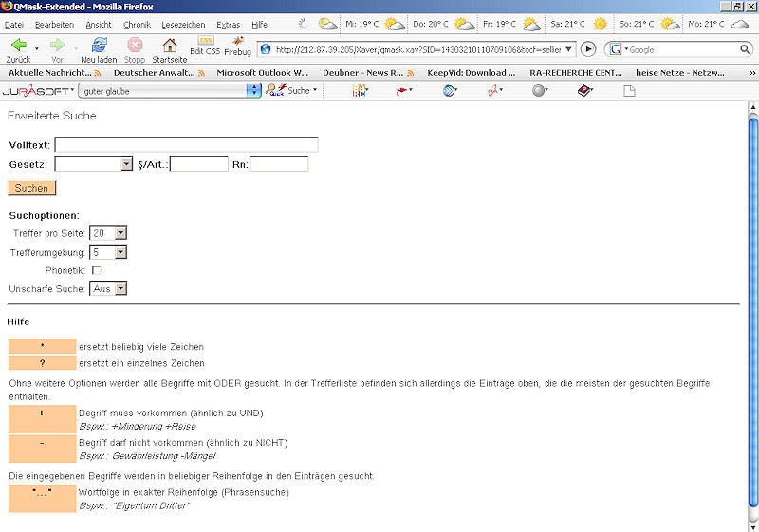Click the Jurasoft book icon
This screenshot has height=532, width=759.
pyautogui.click(x=584, y=90)
